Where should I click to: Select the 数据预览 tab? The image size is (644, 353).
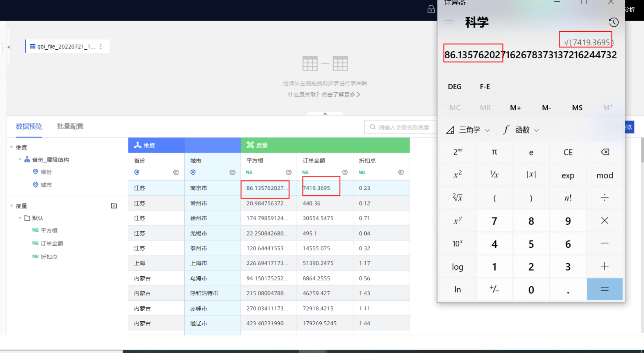29,126
